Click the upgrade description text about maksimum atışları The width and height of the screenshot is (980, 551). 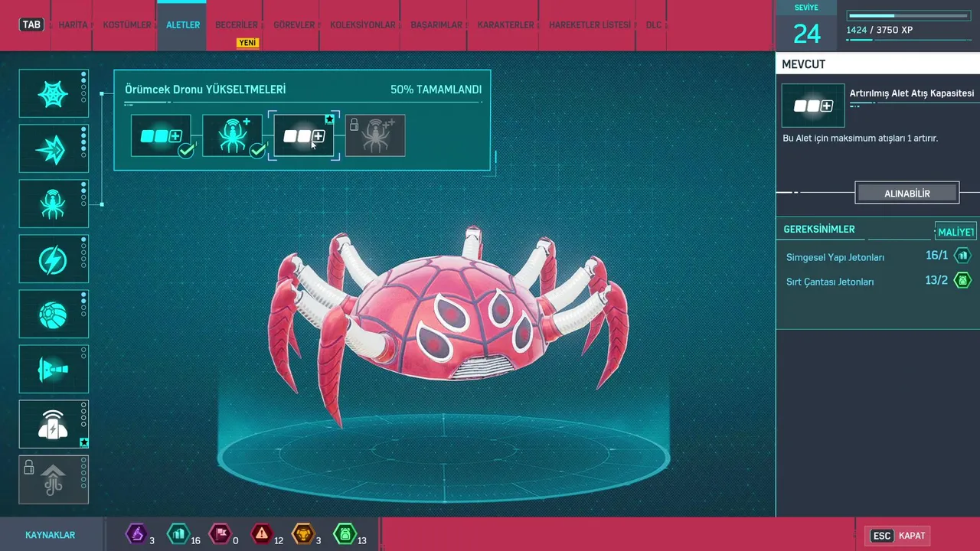[x=860, y=139]
